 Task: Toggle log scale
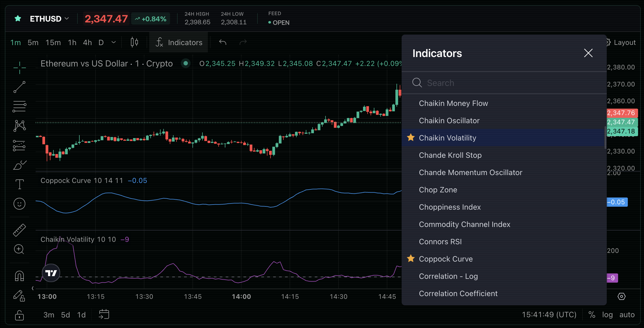[x=607, y=314]
